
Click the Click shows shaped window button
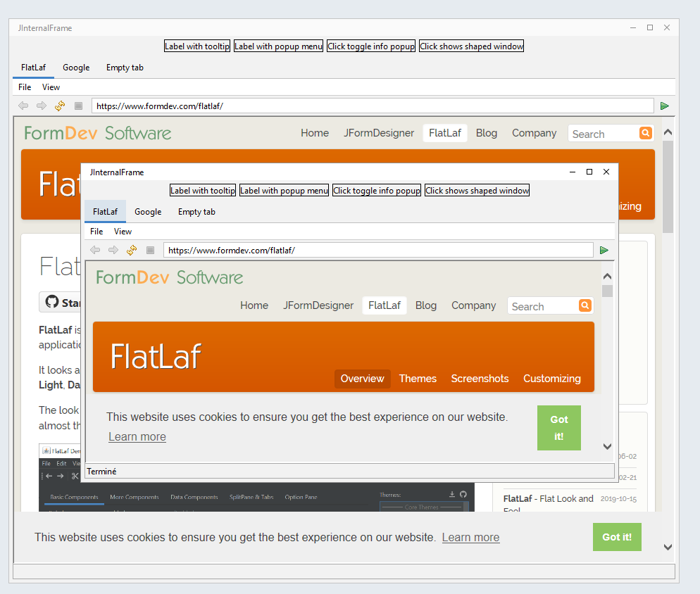click(477, 189)
